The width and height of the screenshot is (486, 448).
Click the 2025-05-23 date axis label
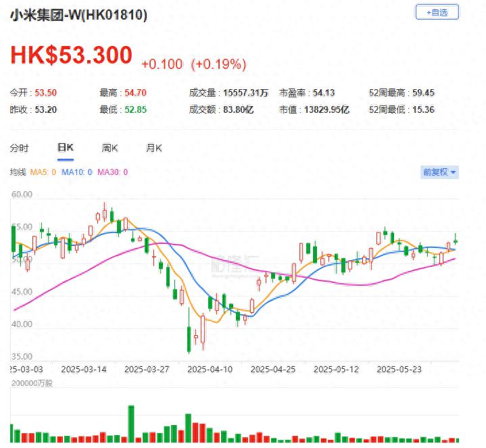point(399,370)
